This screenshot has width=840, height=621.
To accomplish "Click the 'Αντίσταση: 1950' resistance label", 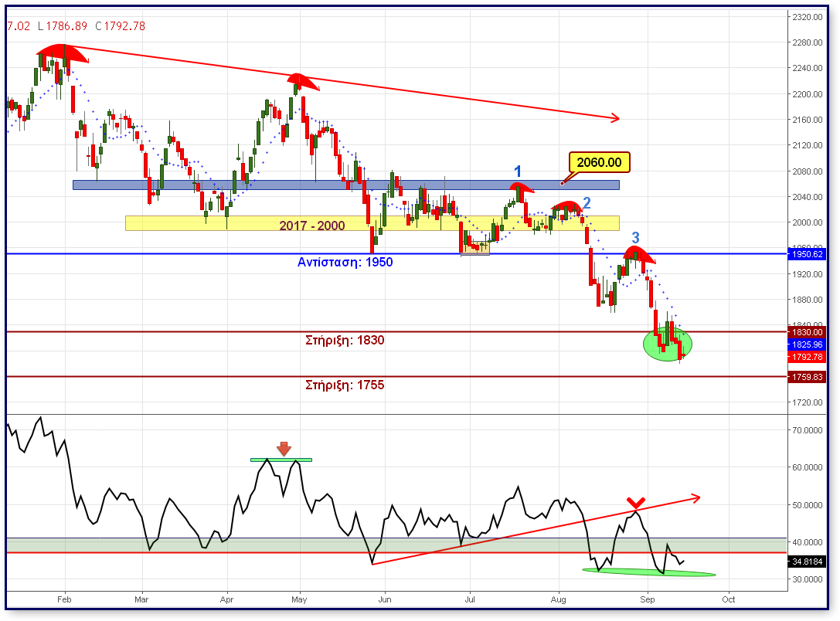I will (x=345, y=262).
